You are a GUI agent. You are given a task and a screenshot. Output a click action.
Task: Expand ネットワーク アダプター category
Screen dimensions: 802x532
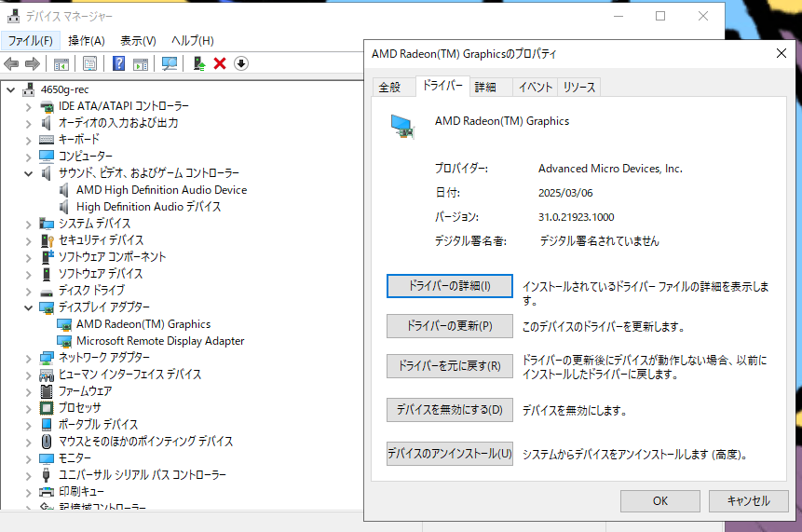pyautogui.click(x=29, y=359)
